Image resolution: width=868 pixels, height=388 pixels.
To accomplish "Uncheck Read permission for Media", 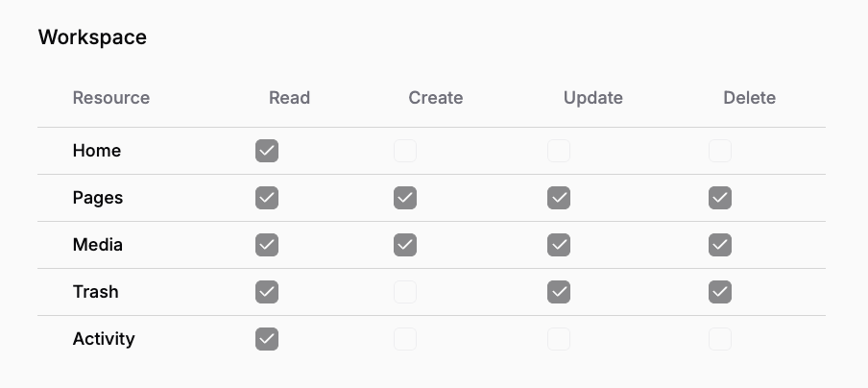I will 267,245.
